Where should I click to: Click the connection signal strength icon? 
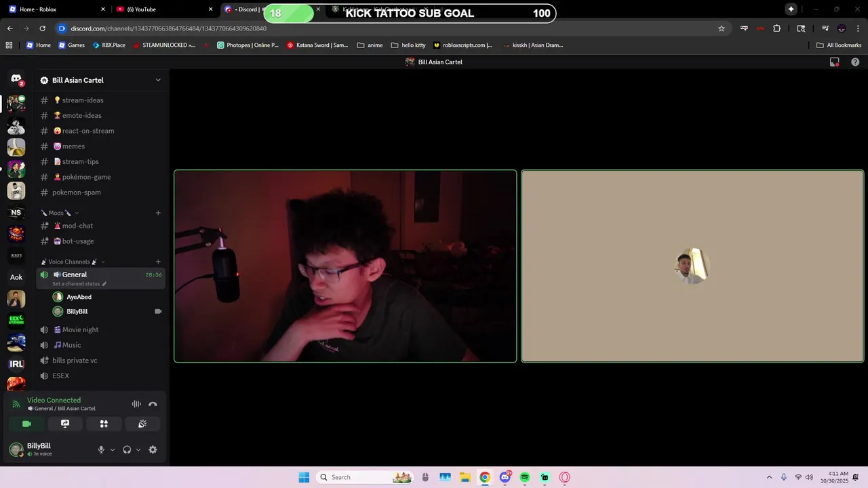tap(16, 404)
